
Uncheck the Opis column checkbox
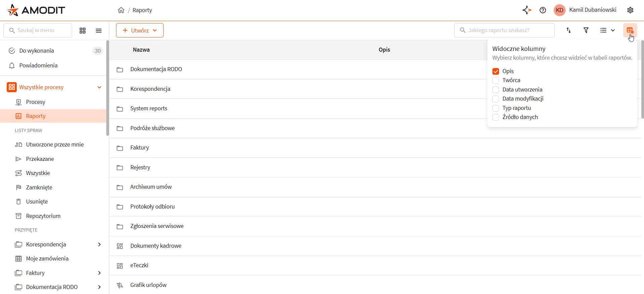coord(496,71)
